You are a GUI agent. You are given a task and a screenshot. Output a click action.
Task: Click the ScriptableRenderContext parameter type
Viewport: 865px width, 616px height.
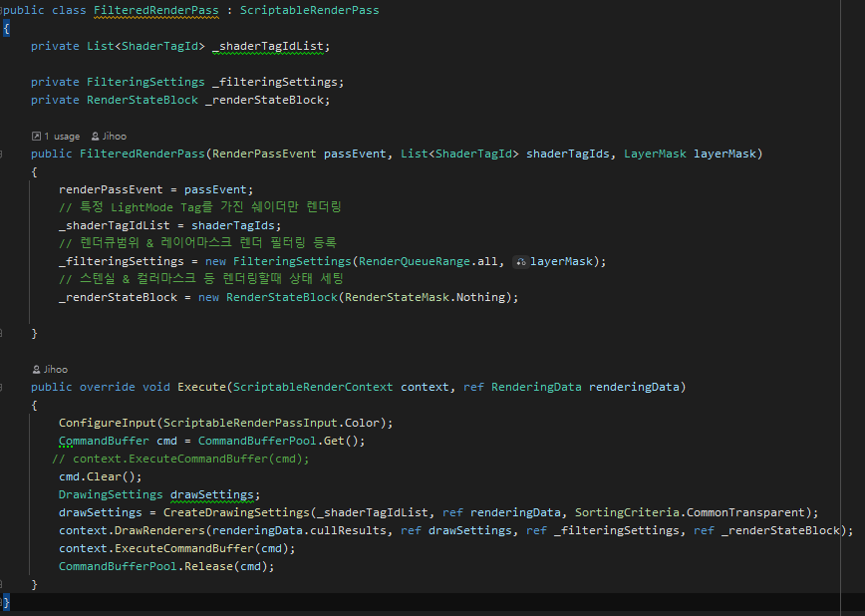coord(313,387)
